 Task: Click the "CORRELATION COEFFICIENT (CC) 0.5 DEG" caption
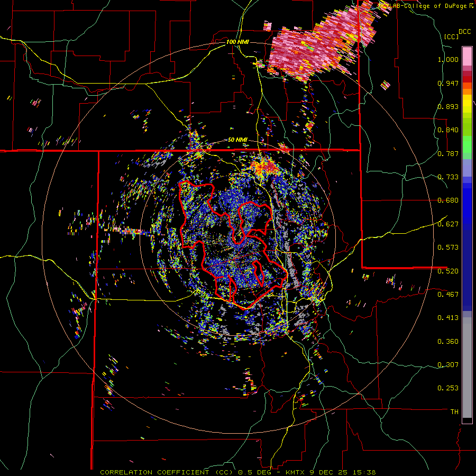(x=185, y=472)
